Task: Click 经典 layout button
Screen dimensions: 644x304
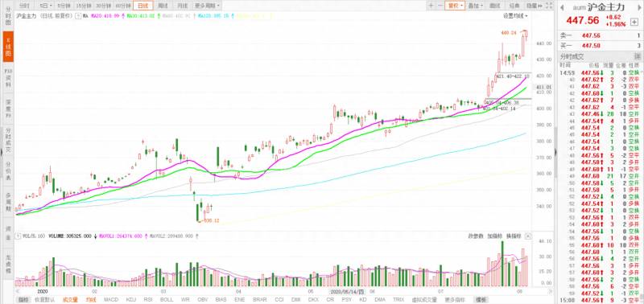Action: (514, 6)
